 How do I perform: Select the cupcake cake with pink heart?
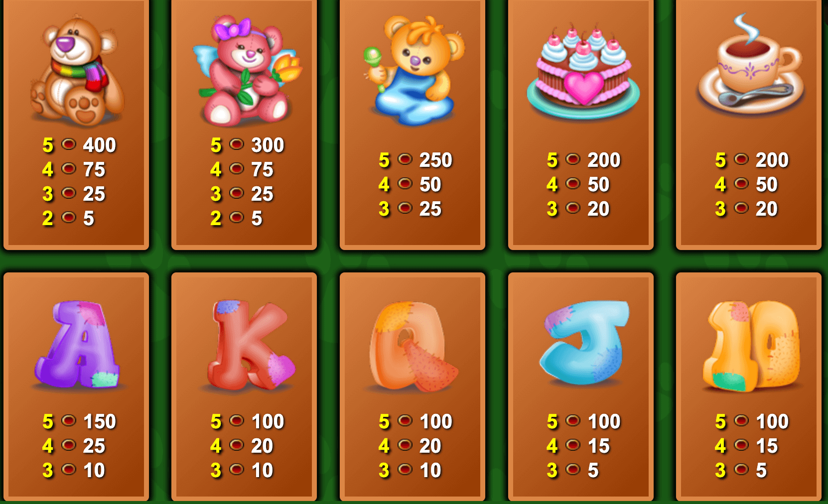pos(583,70)
